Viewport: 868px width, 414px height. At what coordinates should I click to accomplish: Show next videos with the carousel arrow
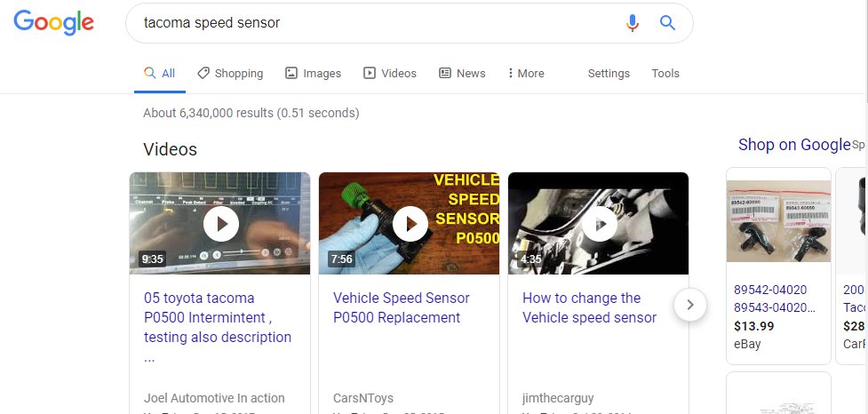[x=690, y=305]
